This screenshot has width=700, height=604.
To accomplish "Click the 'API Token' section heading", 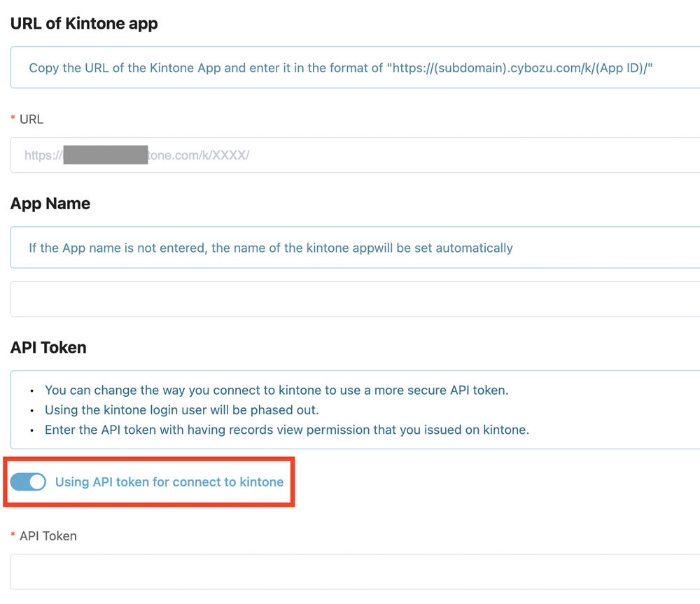I will [48, 347].
